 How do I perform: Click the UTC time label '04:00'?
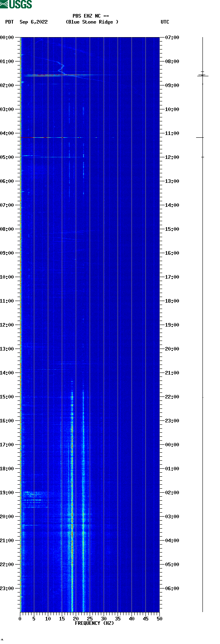coord(172,541)
